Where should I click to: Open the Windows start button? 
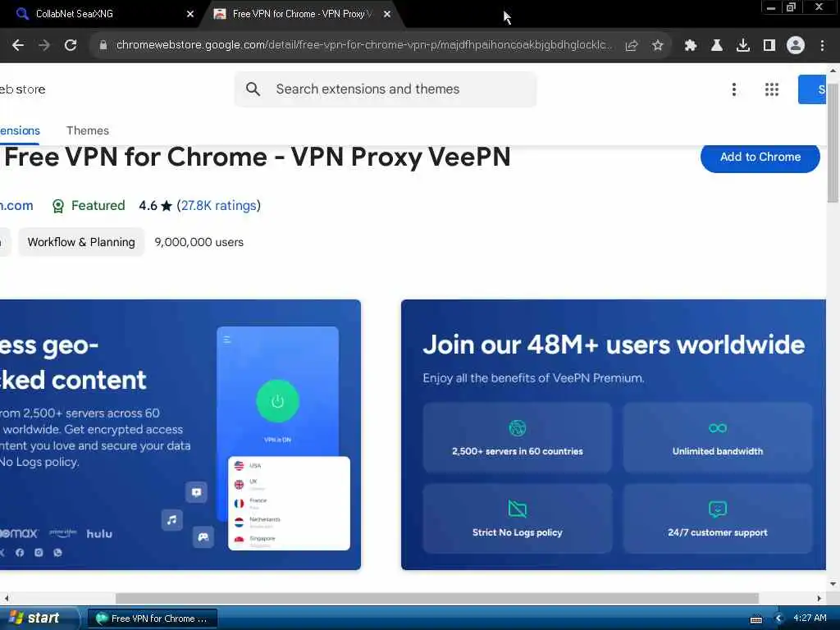(39, 619)
